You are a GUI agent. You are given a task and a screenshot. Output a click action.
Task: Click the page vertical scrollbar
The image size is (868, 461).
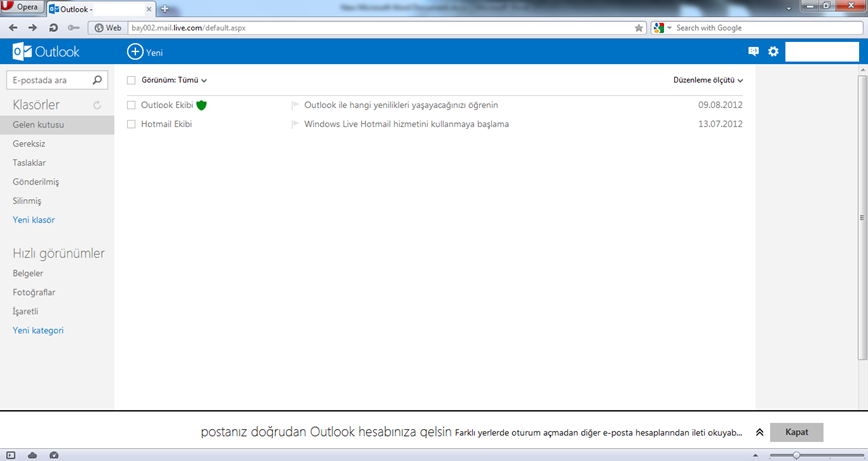click(x=862, y=217)
